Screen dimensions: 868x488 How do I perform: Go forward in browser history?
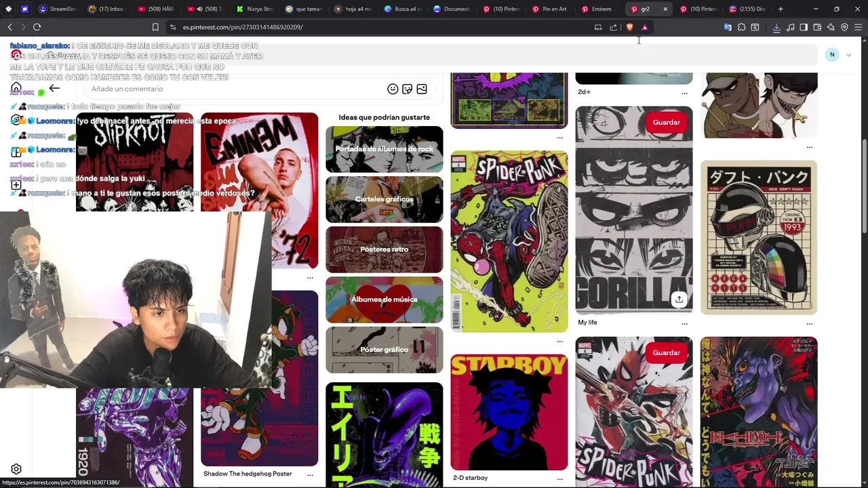click(x=22, y=27)
